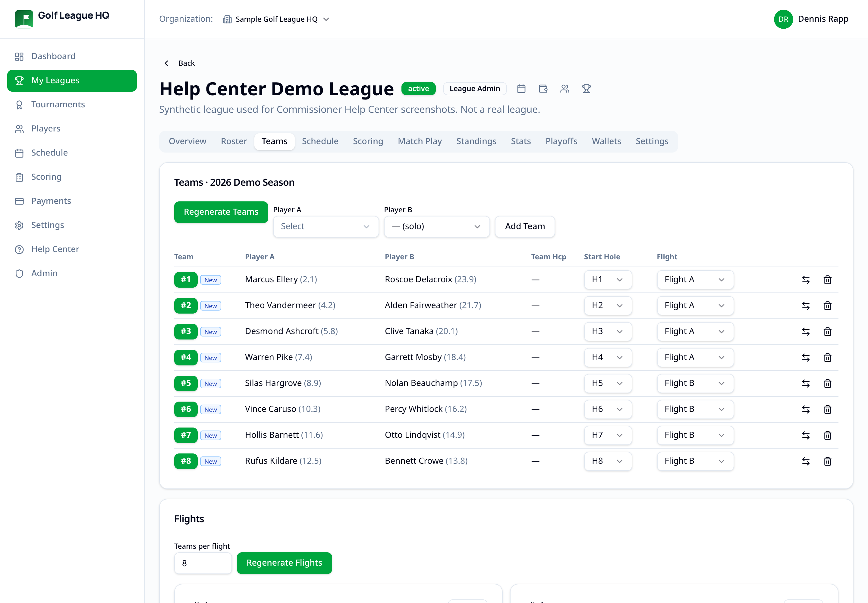Open Dashboard in the sidebar
The height and width of the screenshot is (603, 868).
[x=72, y=56]
